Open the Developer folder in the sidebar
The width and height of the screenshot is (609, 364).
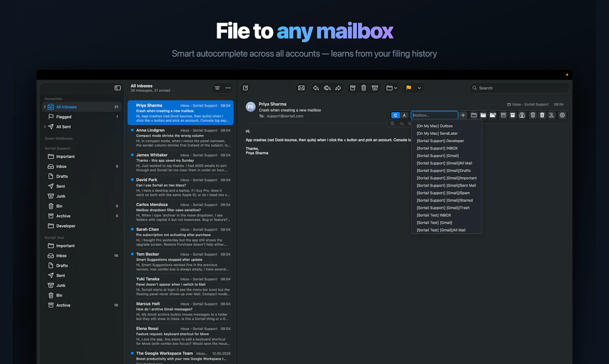click(81, 226)
